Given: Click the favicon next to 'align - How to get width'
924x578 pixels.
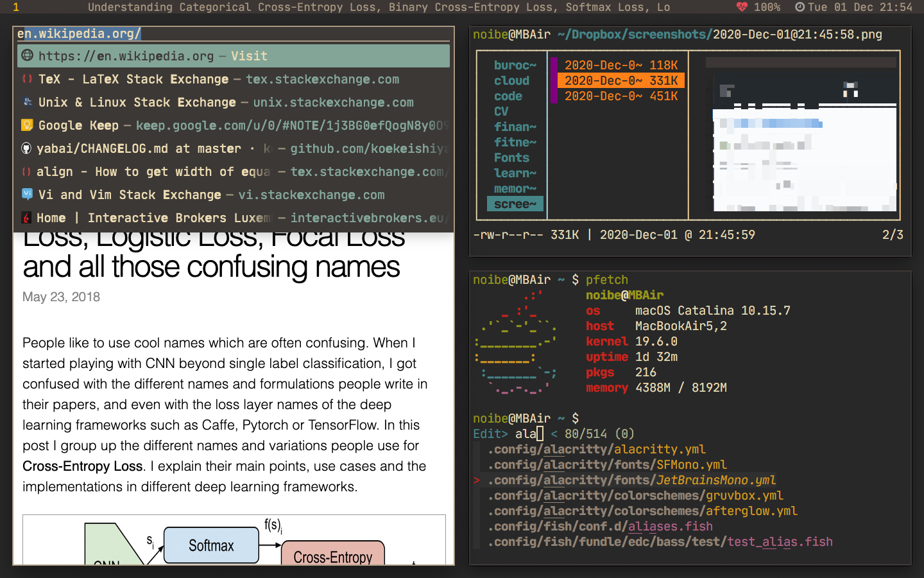Looking at the screenshot, I should [x=26, y=171].
